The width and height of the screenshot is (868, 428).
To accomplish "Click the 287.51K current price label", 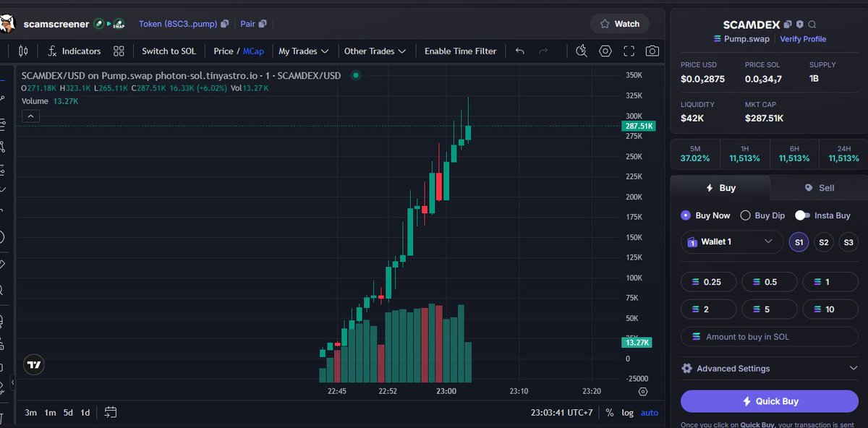I will [x=638, y=126].
